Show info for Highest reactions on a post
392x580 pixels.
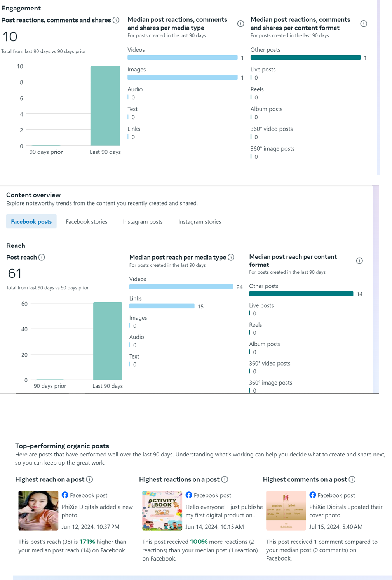pyautogui.click(x=225, y=479)
